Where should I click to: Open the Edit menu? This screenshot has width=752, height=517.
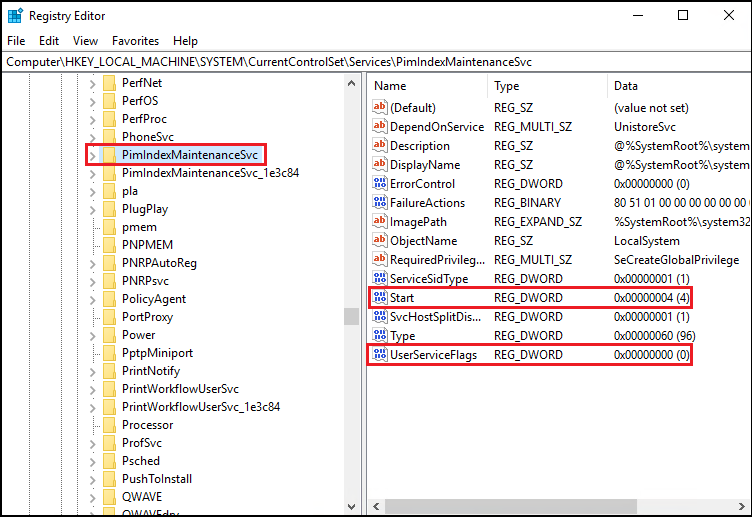coord(49,41)
